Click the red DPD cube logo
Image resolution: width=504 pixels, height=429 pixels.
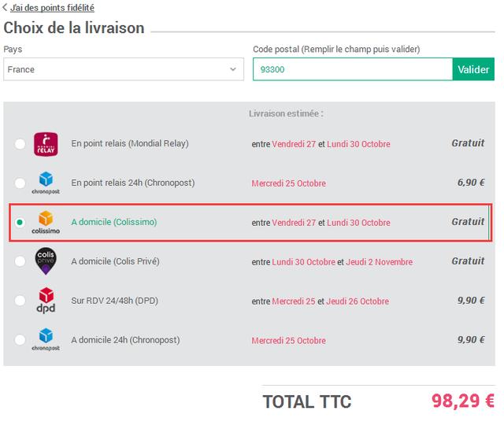[46, 295]
